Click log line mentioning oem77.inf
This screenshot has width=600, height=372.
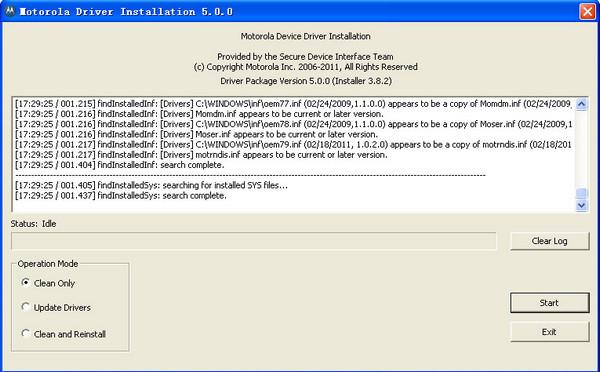pyautogui.click(x=293, y=104)
